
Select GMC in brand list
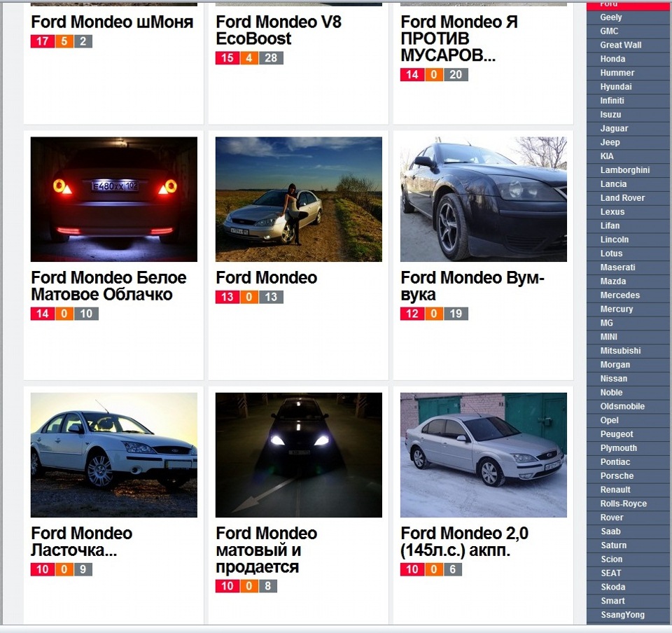tap(629, 32)
